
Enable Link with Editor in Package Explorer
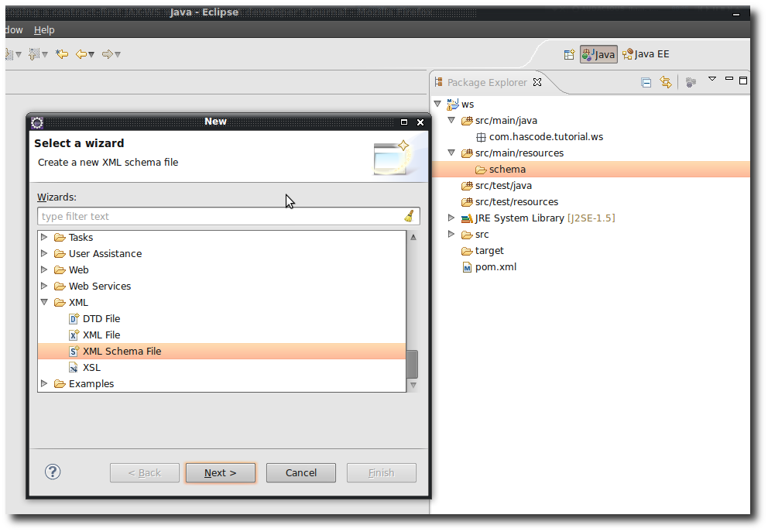pos(665,82)
